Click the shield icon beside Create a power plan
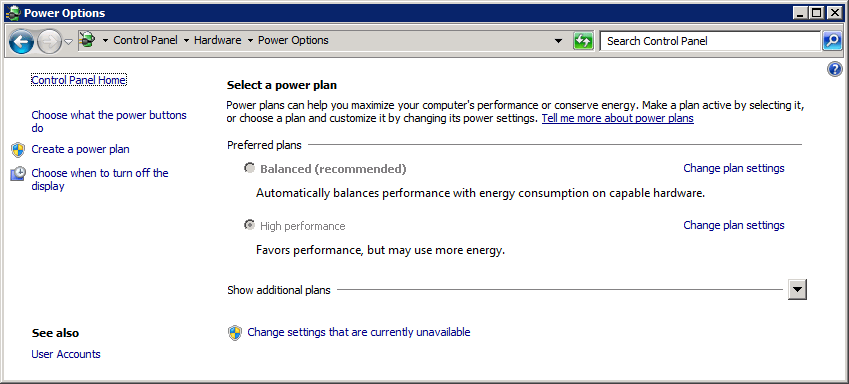 click(x=18, y=149)
